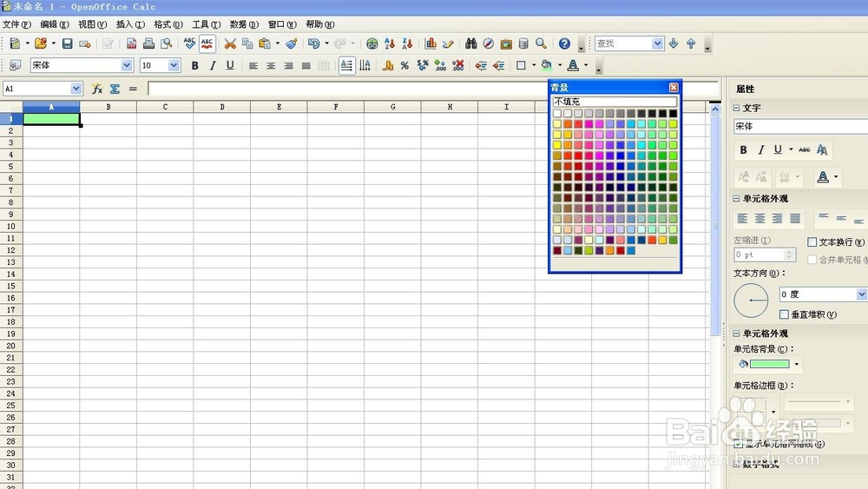This screenshot has height=489, width=868.
Task: Open sidebar font color dropdown arrow
Action: coord(836,176)
